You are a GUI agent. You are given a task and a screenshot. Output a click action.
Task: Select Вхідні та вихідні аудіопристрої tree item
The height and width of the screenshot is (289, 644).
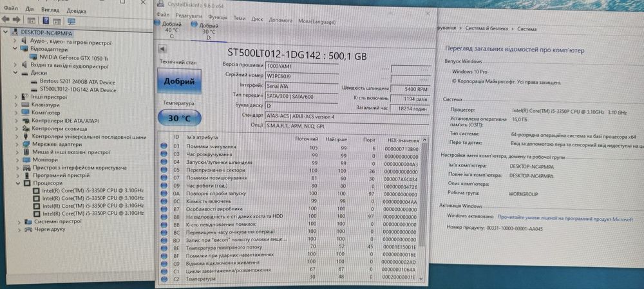click(x=70, y=66)
